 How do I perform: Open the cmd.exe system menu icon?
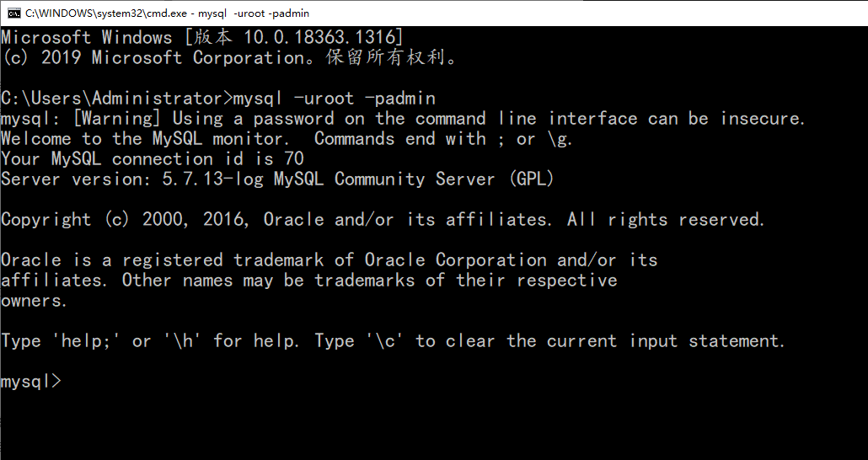click(14, 13)
